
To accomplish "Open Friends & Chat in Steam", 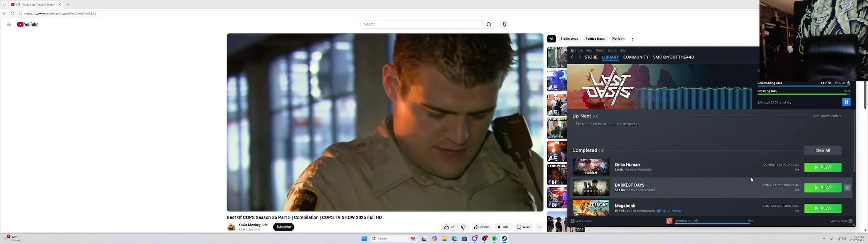I will tap(840, 221).
